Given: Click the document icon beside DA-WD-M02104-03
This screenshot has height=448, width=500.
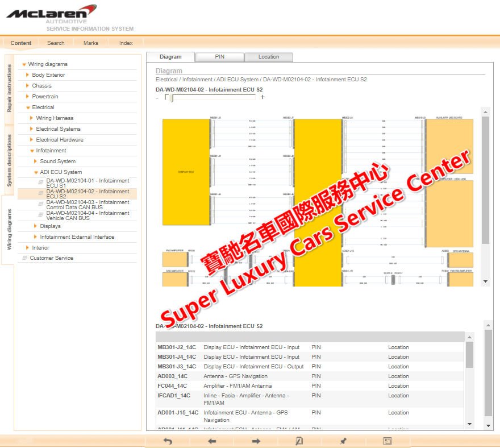Looking at the screenshot, I should (41, 204).
